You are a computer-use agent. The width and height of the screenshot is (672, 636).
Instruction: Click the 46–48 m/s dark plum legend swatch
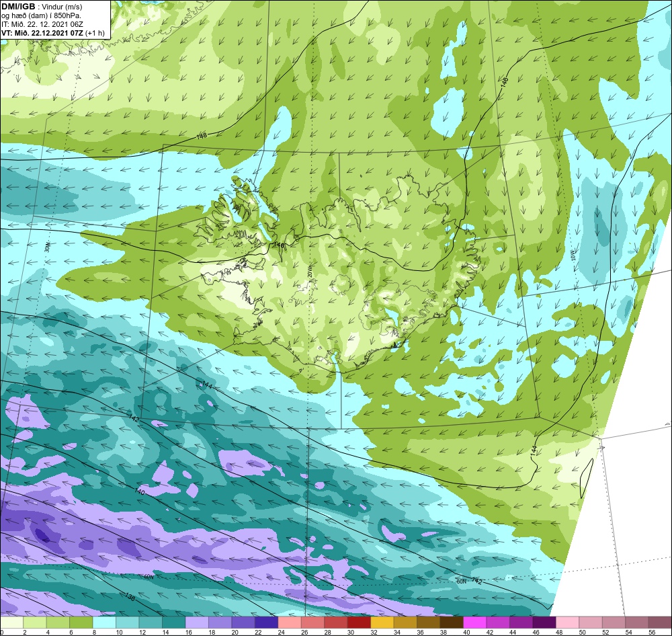pos(544,623)
